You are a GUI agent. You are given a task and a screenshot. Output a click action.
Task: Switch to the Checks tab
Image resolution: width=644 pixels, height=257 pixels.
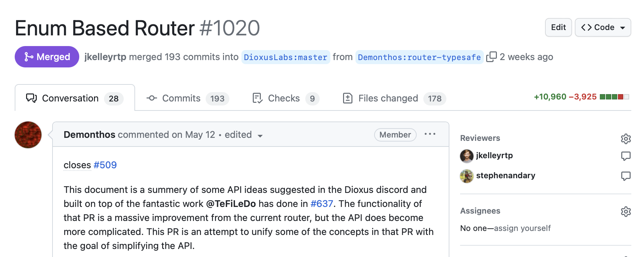click(x=284, y=98)
